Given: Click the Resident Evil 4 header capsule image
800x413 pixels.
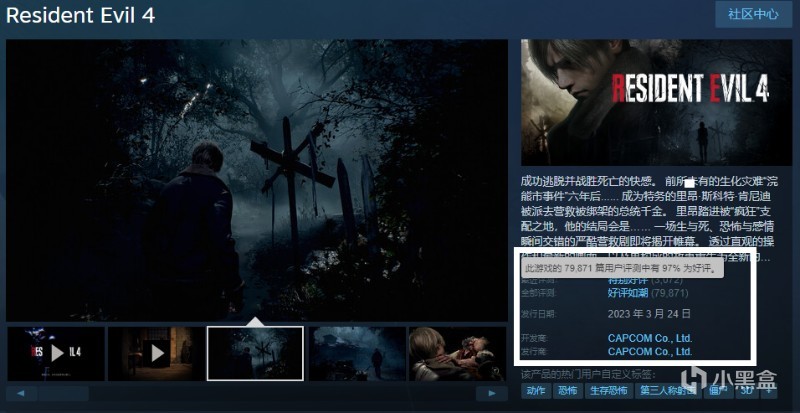Looking at the screenshot, I should [x=657, y=103].
